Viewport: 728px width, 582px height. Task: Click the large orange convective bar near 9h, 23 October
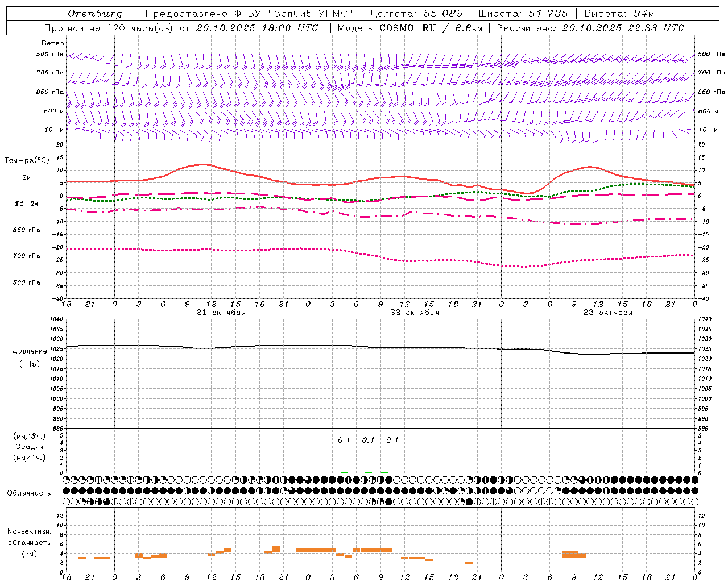(570, 554)
